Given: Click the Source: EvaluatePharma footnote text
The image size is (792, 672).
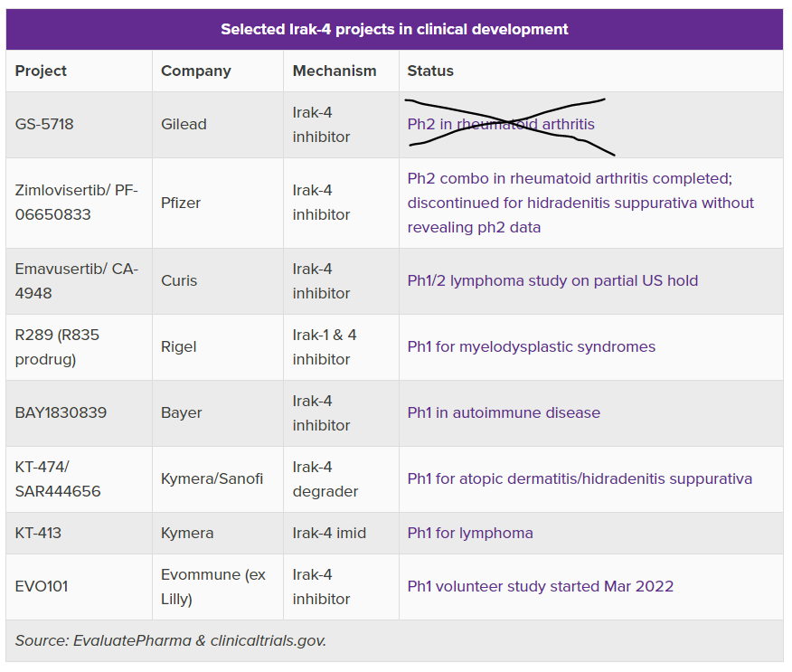Looking at the screenshot, I should pos(170,640).
